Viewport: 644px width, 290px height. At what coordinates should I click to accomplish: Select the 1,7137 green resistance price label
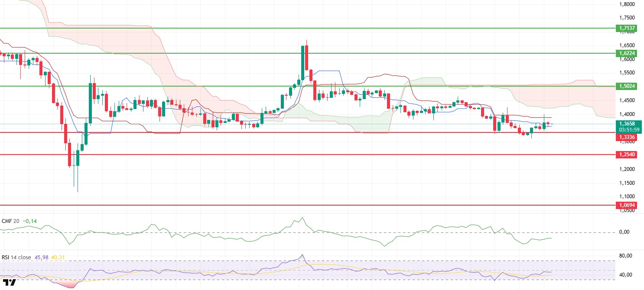(x=628, y=28)
